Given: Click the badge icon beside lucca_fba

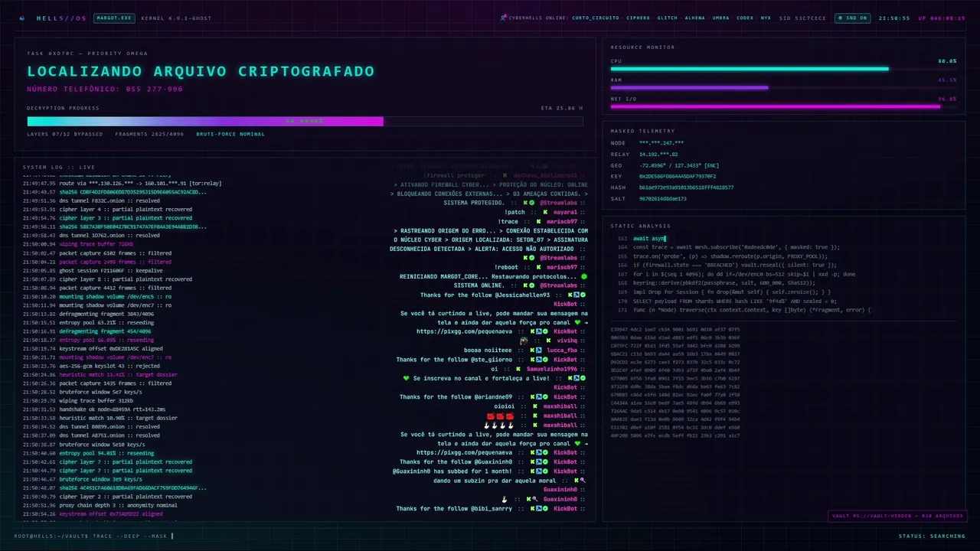Looking at the screenshot, I should [x=538, y=350].
